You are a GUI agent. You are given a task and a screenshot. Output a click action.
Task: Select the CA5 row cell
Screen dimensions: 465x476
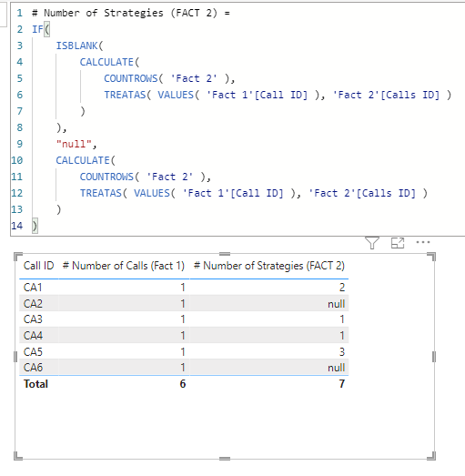pos(33,352)
